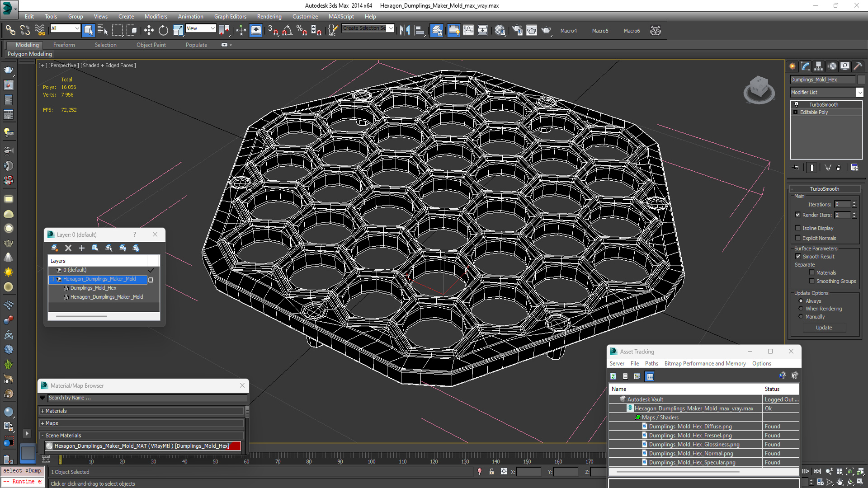Viewport: 868px width, 488px height.
Task: Choose the Rectangular Selection Region tool
Action: pyautogui.click(x=117, y=30)
